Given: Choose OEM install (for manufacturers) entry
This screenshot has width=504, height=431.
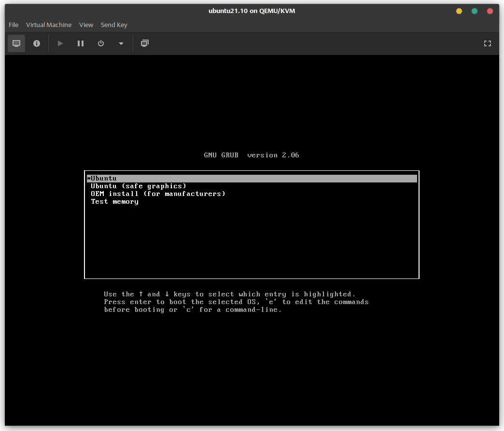Looking at the screenshot, I should point(158,194).
